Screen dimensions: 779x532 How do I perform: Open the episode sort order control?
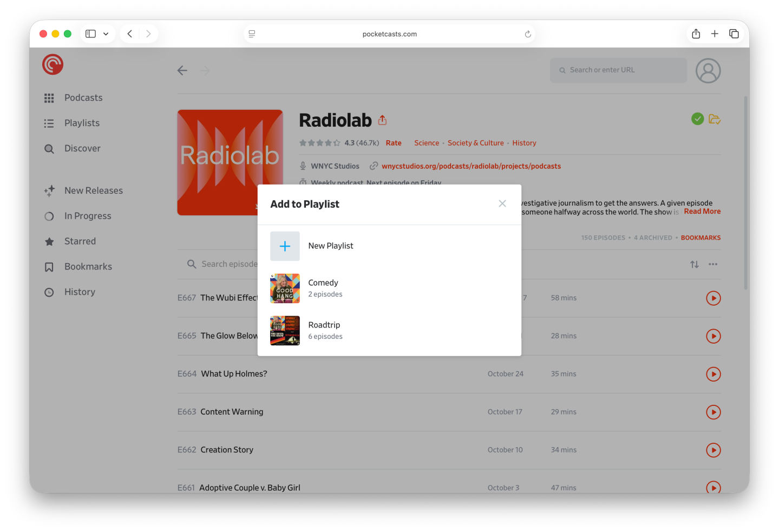click(694, 264)
